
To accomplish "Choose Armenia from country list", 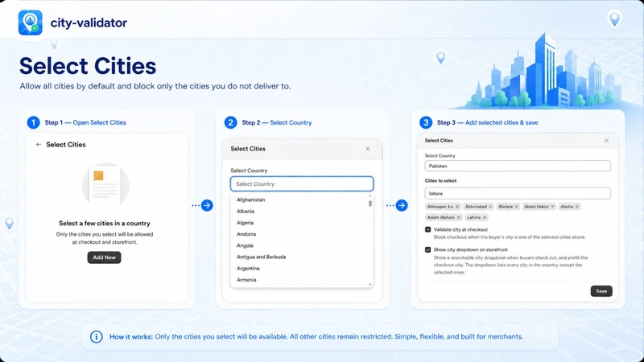I will 246,280.
